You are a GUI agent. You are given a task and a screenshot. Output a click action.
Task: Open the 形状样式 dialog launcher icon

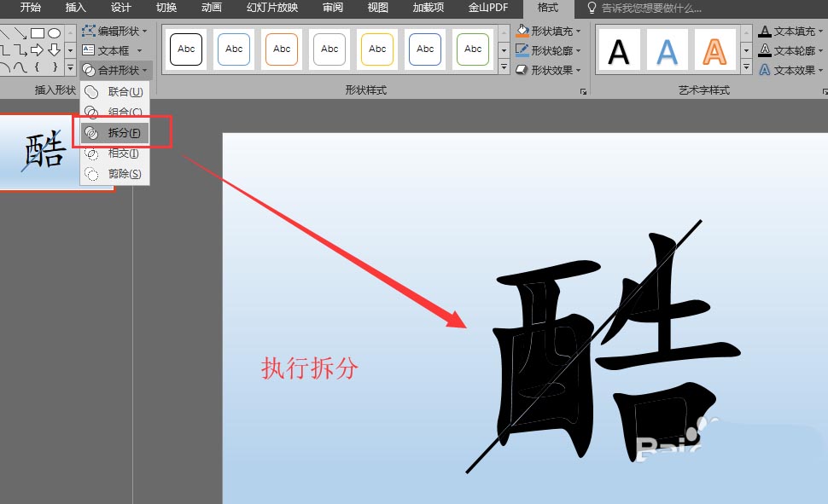point(583,91)
